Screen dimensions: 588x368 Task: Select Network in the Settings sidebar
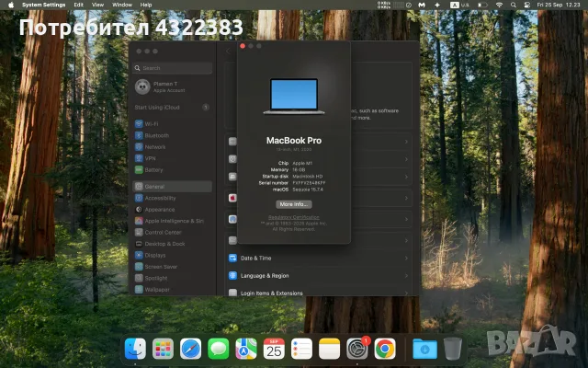[172, 147]
